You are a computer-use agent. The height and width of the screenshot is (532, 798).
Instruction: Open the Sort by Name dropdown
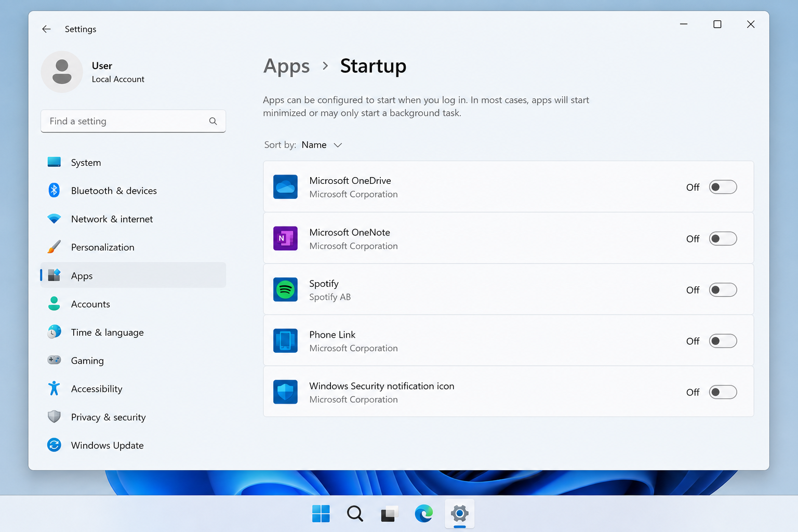[322, 145]
